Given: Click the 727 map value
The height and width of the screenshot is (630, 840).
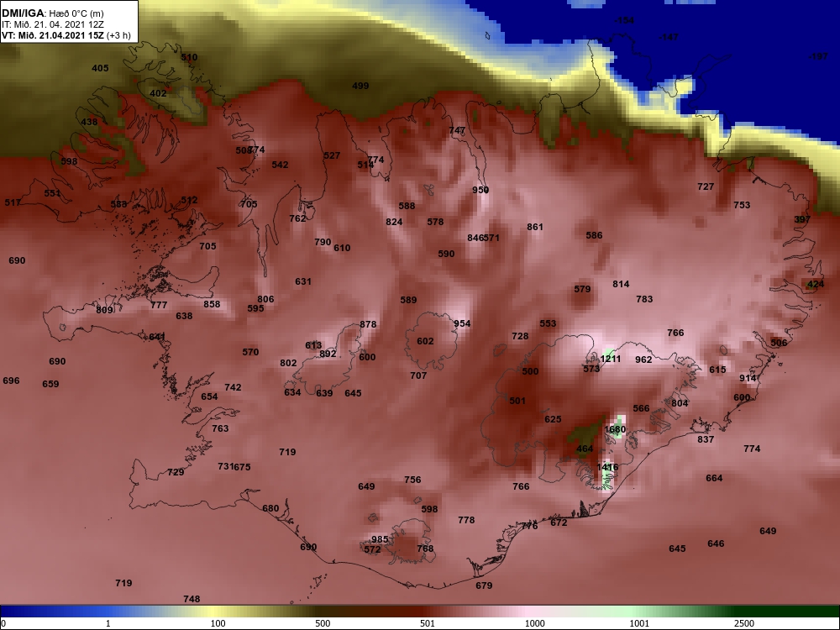Looking at the screenshot, I should [x=706, y=186].
